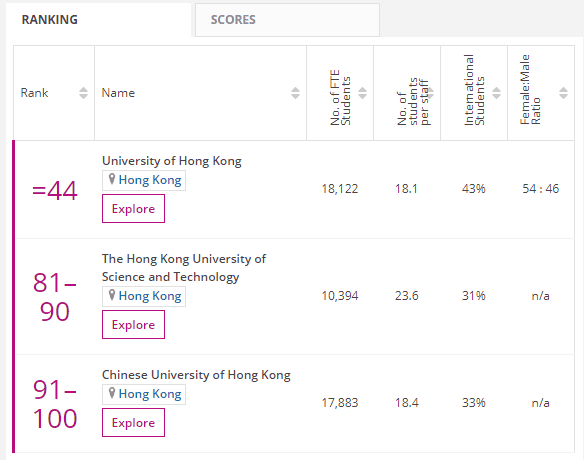Sort by No. of FTE Students arrows

362,93
